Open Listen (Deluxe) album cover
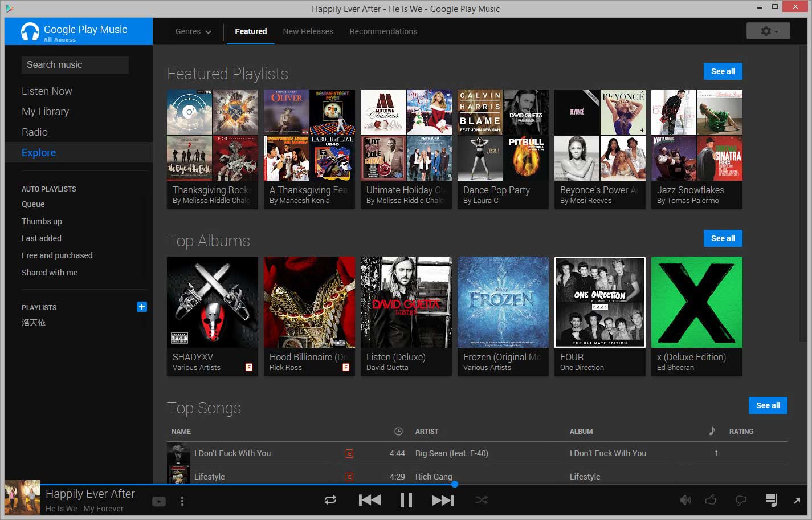Viewport: 812px width, 520px height. point(406,302)
